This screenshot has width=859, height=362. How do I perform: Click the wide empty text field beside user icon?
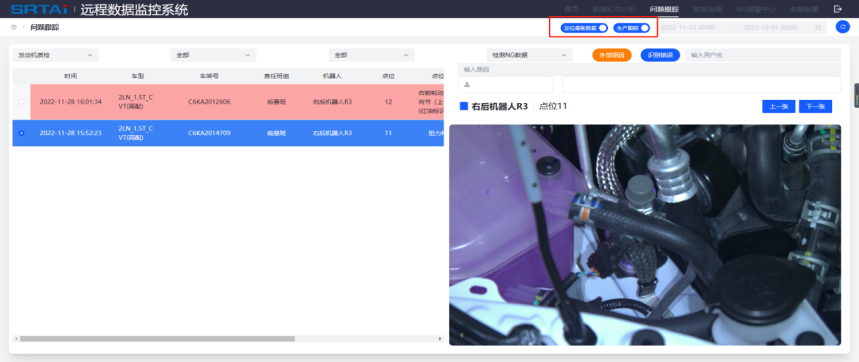click(701, 85)
